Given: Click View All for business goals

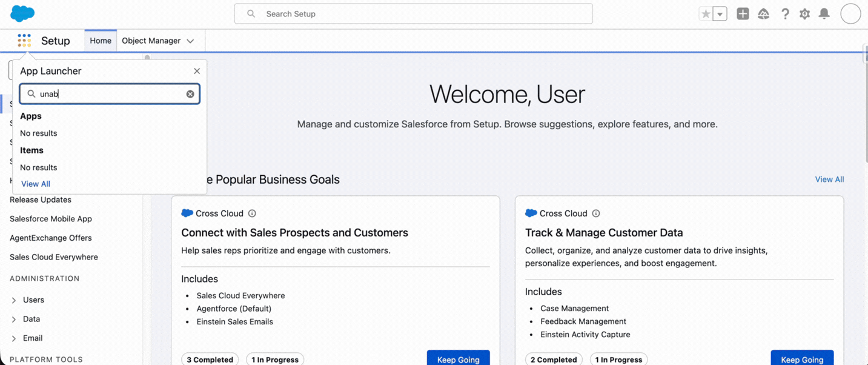Looking at the screenshot, I should coord(829,179).
